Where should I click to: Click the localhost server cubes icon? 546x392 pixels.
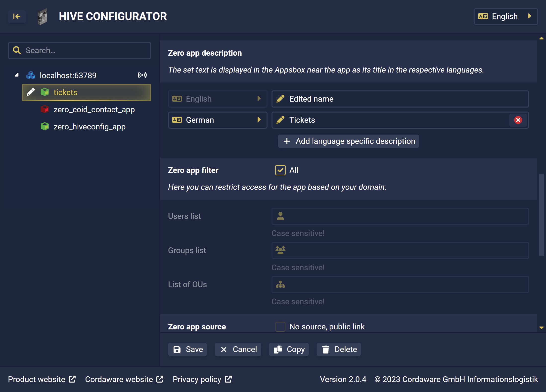[31, 75]
